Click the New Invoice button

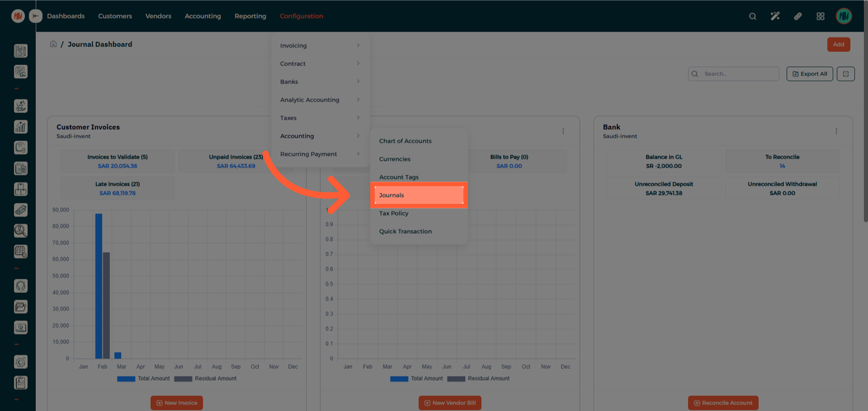click(x=176, y=403)
